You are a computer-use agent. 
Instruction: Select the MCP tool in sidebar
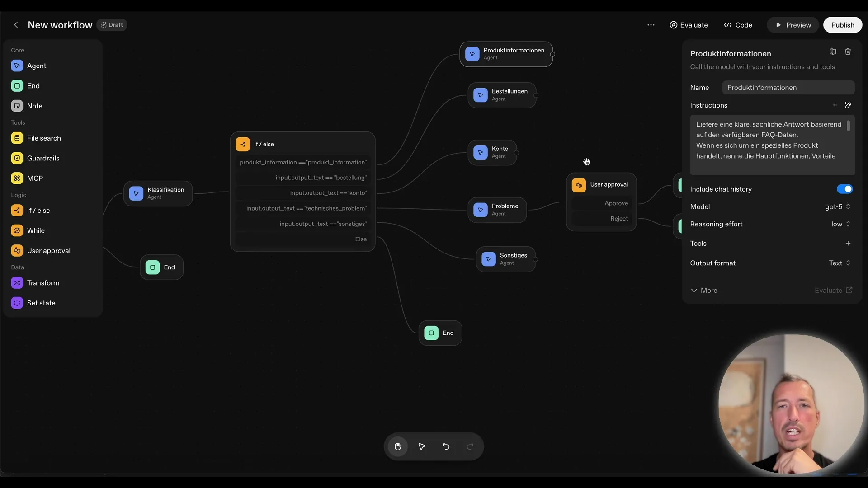coord(34,178)
